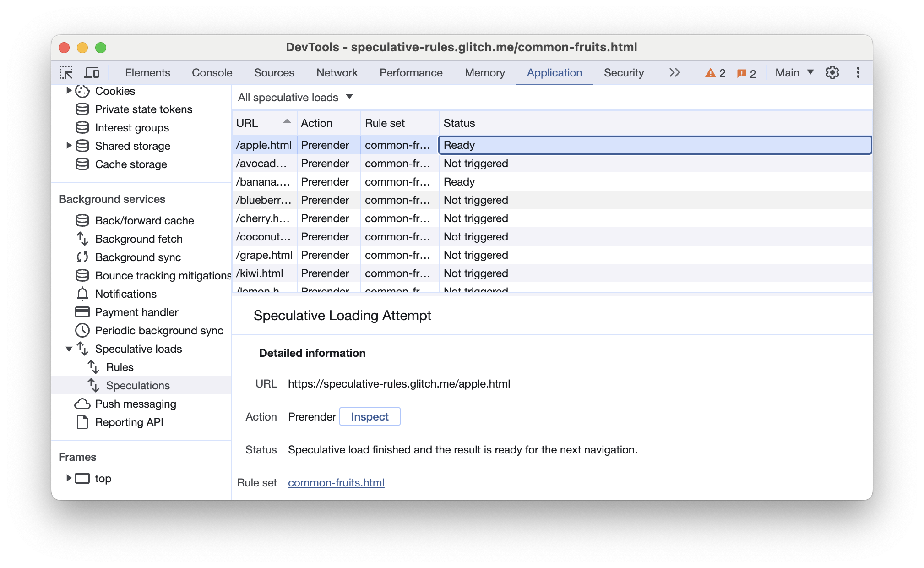Expand the top Frames tree item
Screen dimensions: 924x568
[x=68, y=478]
